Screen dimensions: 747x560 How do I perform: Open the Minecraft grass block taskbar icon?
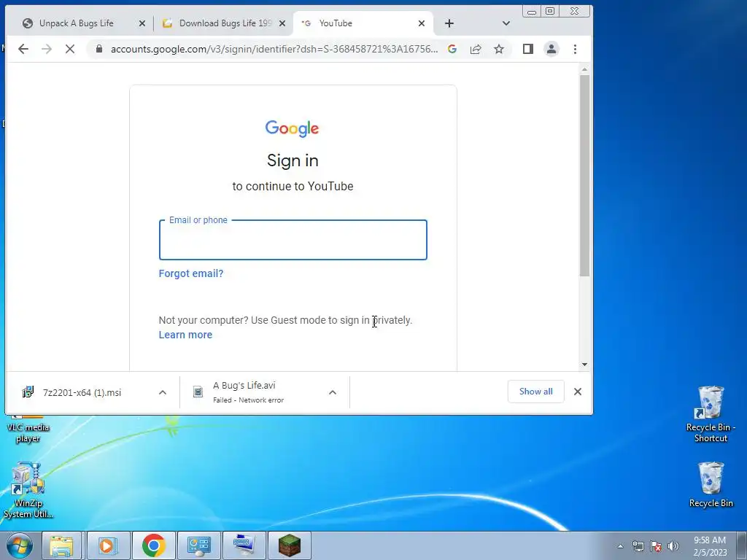coord(289,545)
